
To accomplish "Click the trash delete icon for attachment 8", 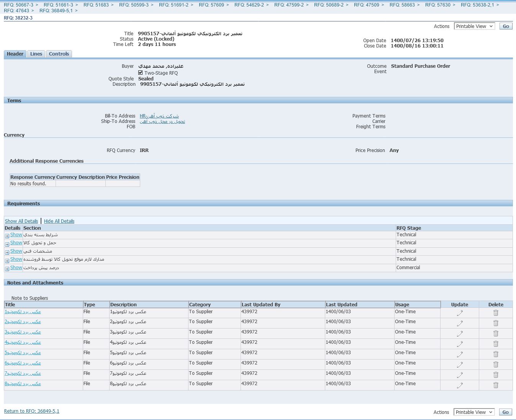I will [496, 385].
